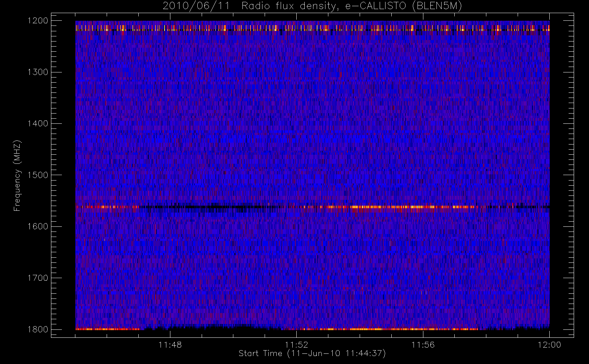Select the 1200 frequency tick label
This screenshot has height=364, width=589.
pos(38,21)
